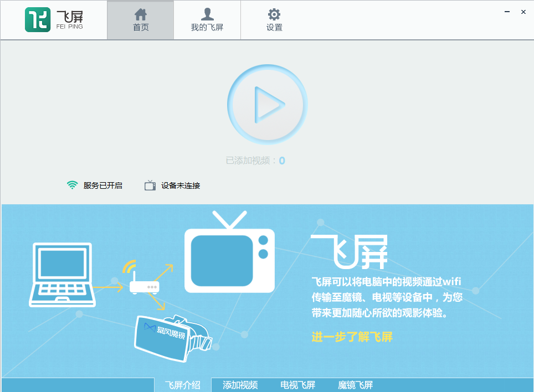Click the 暴风魔镜 VR headset illustration
534x392 pixels.
click(x=173, y=339)
